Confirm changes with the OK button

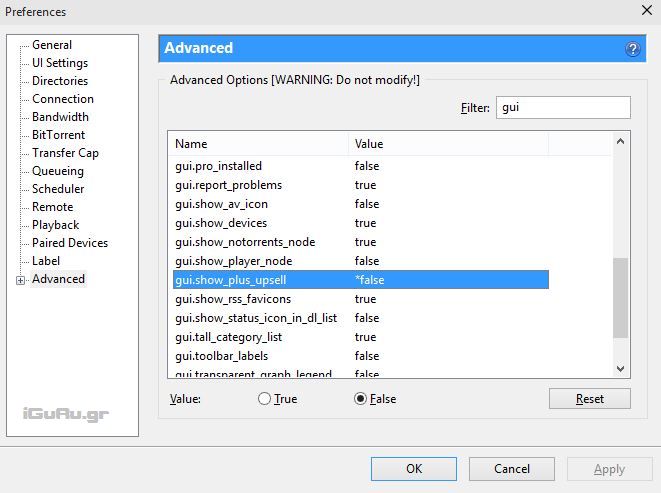pyautogui.click(x=413, y=468)
